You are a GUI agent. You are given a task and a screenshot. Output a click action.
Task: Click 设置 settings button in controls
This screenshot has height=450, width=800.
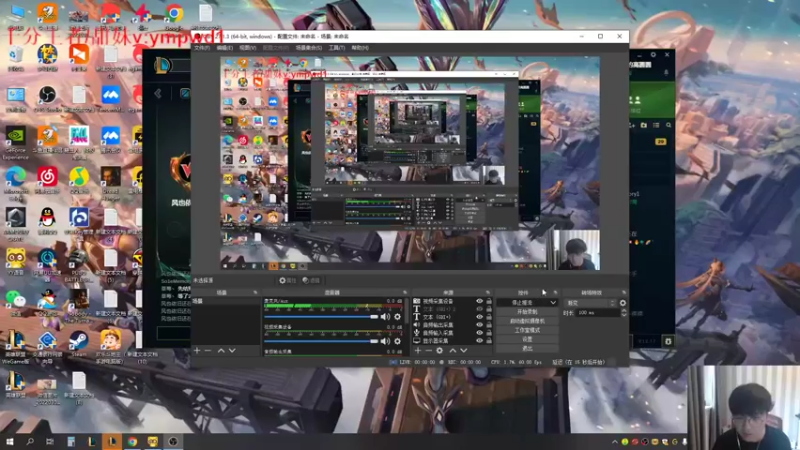coord(527,339)
